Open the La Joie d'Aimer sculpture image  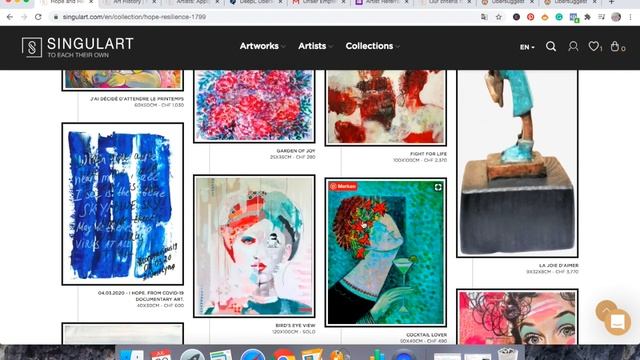click(x=517, y=163)
